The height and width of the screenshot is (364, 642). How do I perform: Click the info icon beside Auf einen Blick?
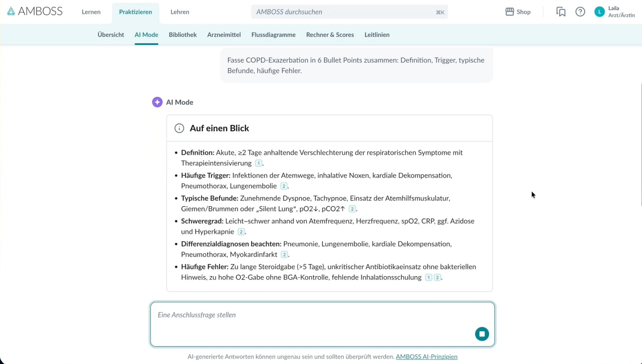(179, 128)
